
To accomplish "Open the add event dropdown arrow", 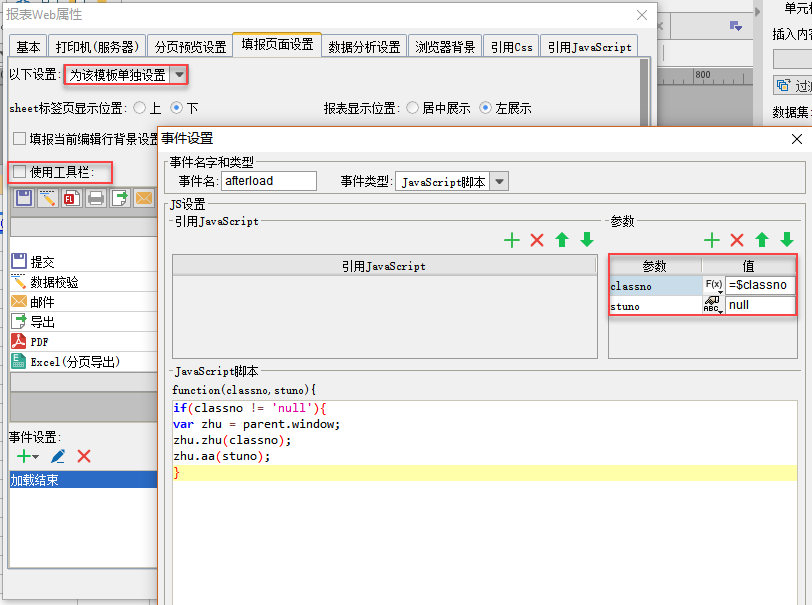I will pos(36,457).
